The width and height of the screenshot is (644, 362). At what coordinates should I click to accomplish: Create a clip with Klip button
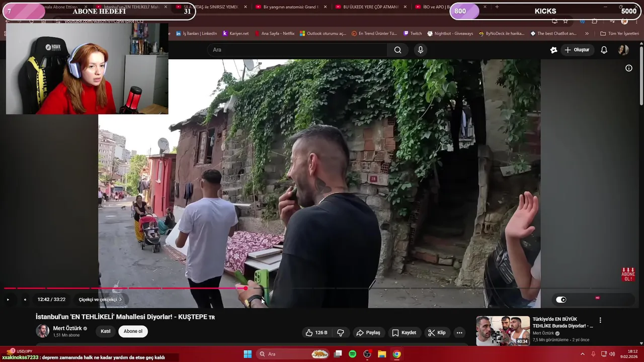437,332
